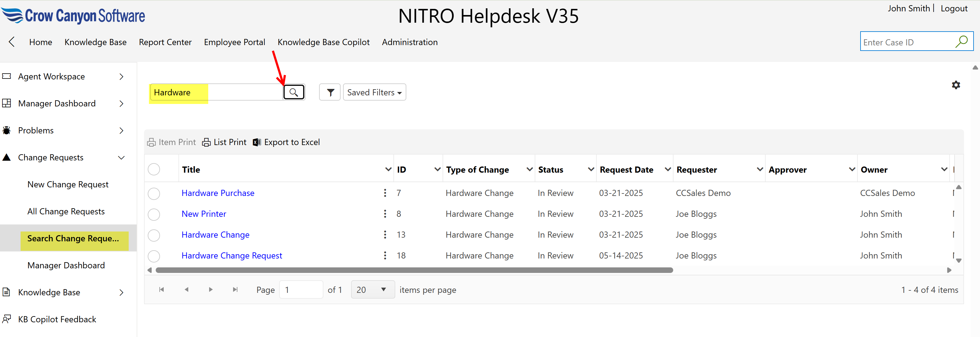The height and width of the screenshot is (337, 980).
Task: Open the Report Center menu
Action: point(165,42)
